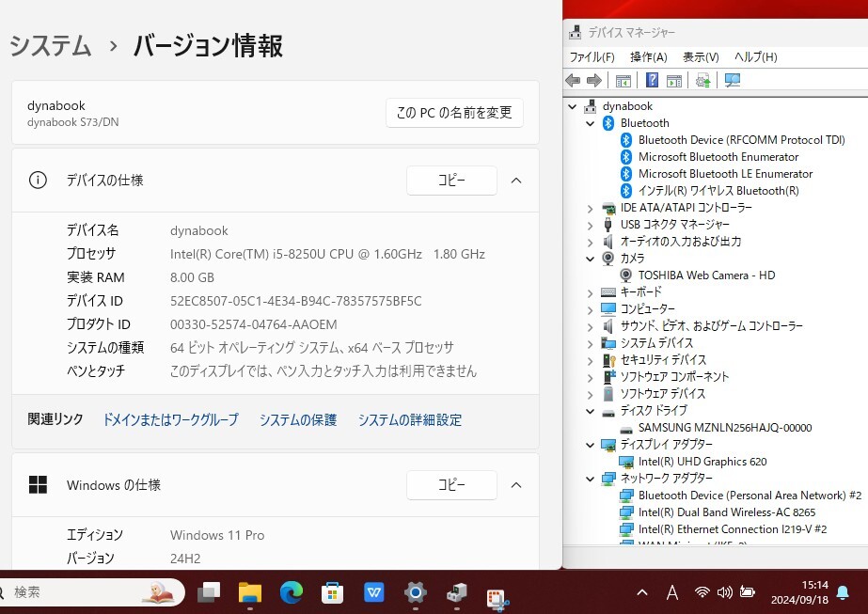868x614 pixels.
Task: Select Bluetooth Device (RFCOMM Protocol TDI) icon
Action: 626,140
